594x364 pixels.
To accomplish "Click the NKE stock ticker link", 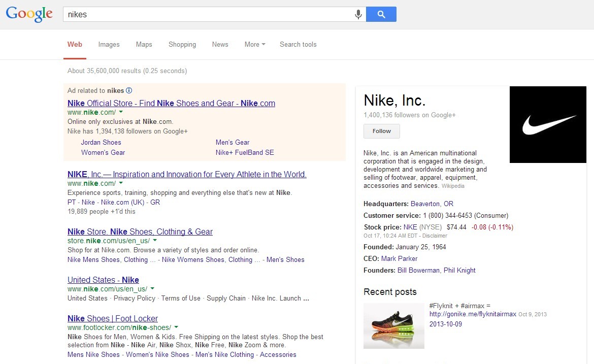I will (x=410, y=227).
